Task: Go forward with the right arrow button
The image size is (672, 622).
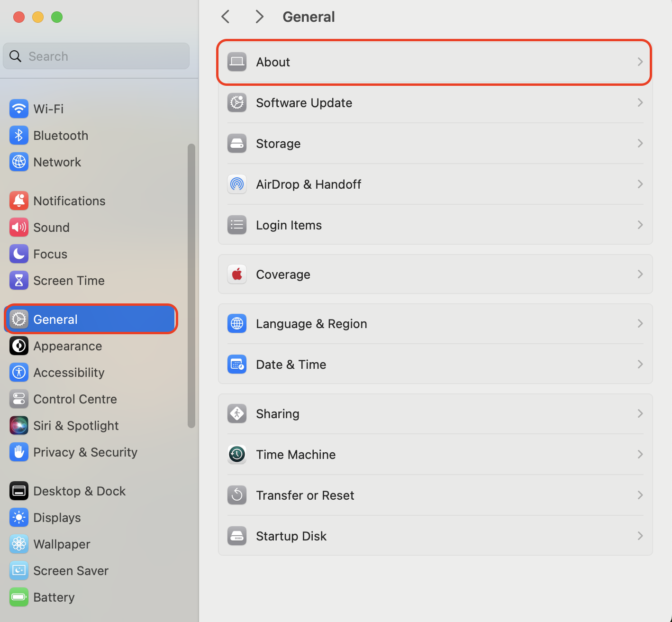Action: click(259, 17)
